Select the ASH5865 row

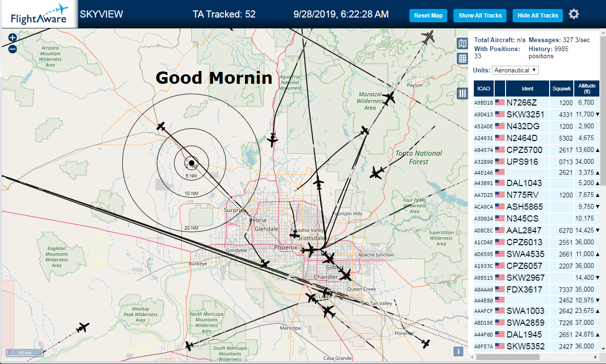537,207
